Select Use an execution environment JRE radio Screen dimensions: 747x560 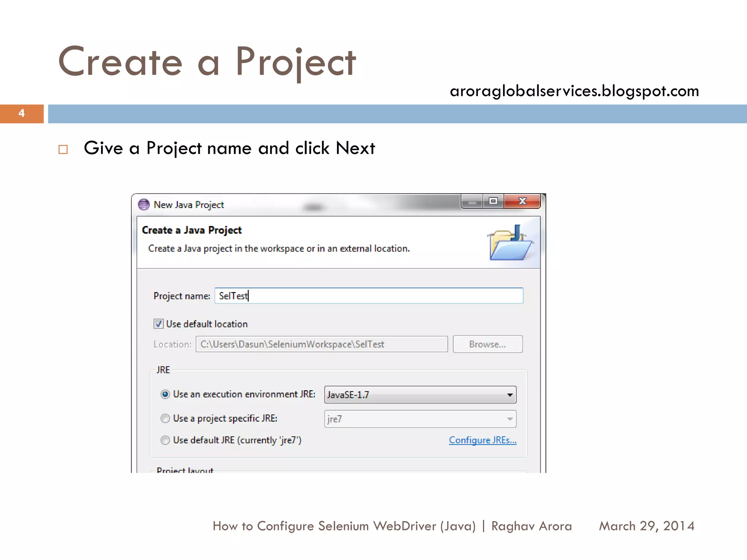point(165,394)
